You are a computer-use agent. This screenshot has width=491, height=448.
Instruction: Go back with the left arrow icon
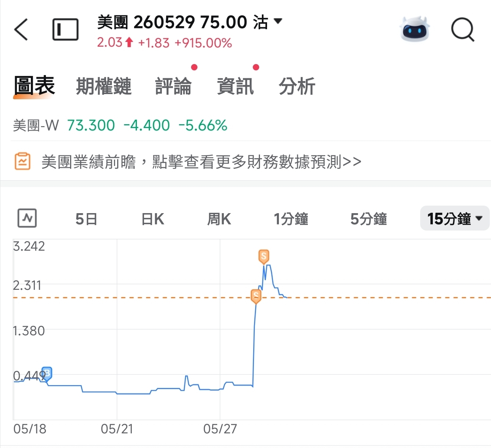(x=21, y=29)
